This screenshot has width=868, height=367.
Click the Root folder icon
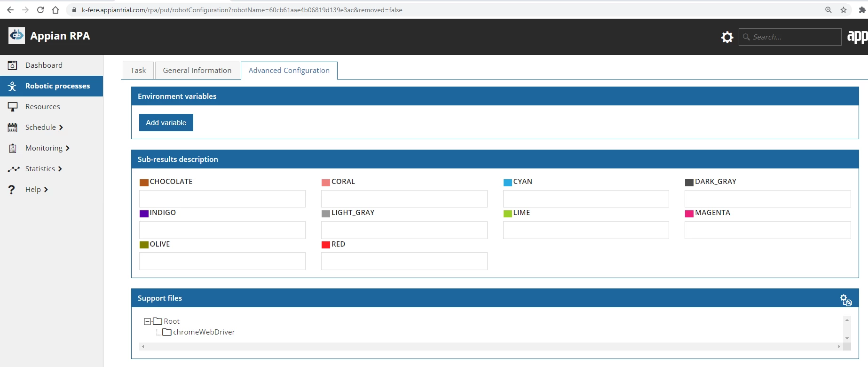pyautogui.click(x=158, y=321)
